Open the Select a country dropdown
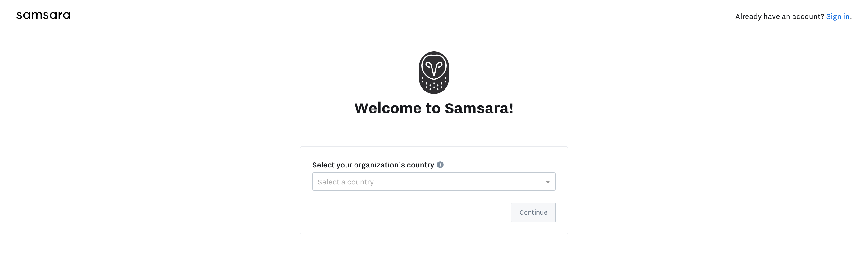The height and width of the screenshot is (271, 868). coord(434,181)
